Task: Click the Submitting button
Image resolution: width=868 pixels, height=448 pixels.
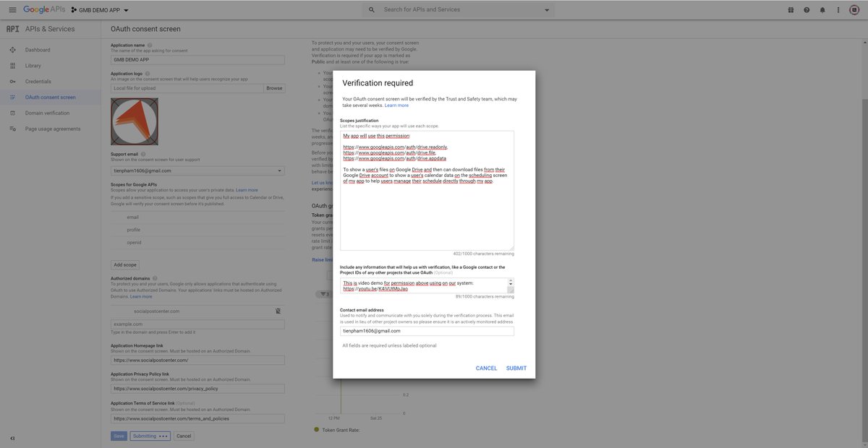Action: 150,436
